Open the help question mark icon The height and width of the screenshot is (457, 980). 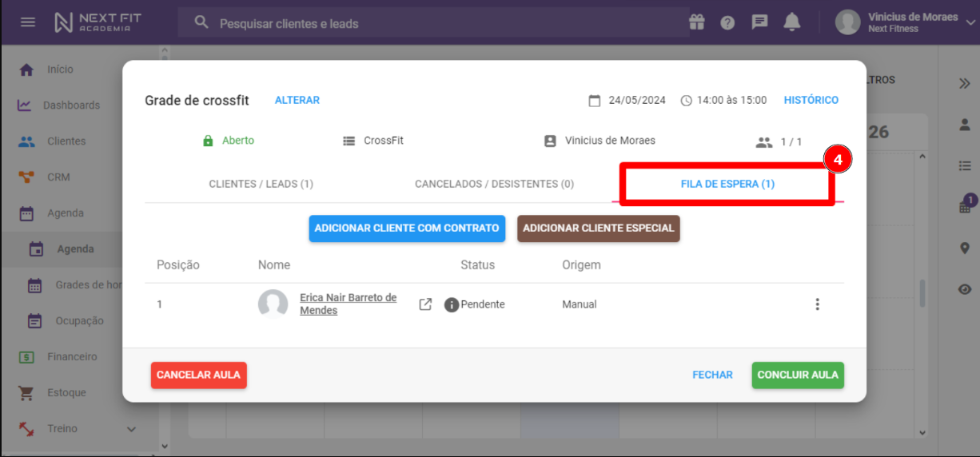pos(727,22)
